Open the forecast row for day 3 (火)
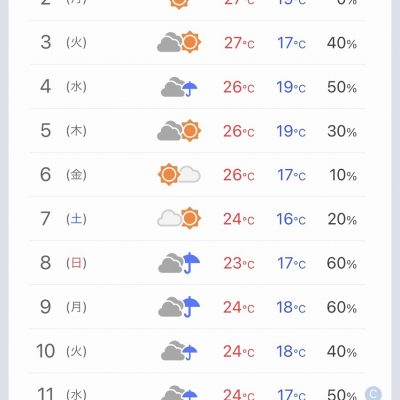 [198, 43]
